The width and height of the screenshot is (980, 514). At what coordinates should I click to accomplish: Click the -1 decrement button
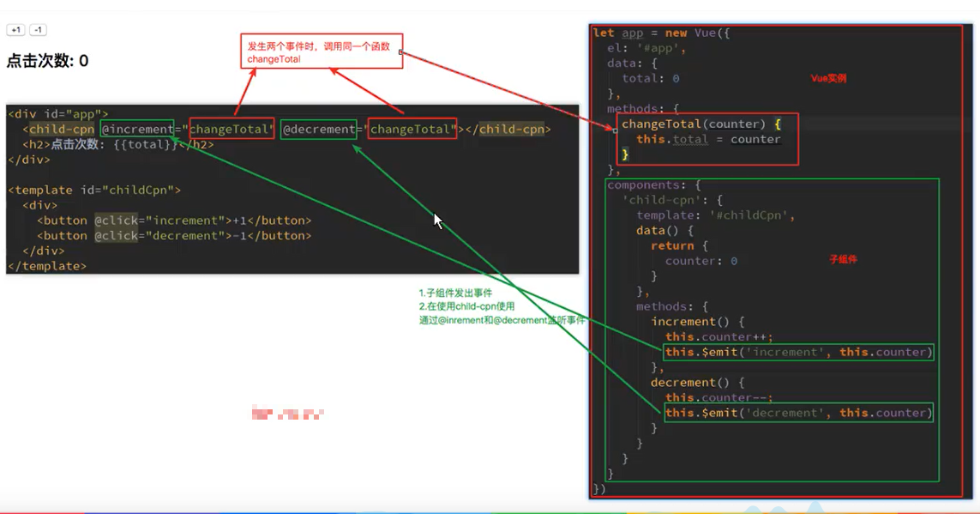37,29
